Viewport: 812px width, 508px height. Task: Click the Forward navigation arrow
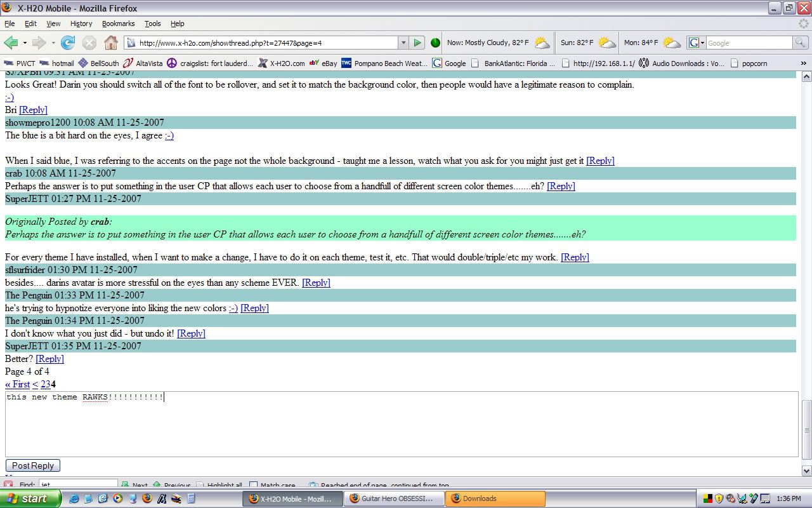[39, 43]
